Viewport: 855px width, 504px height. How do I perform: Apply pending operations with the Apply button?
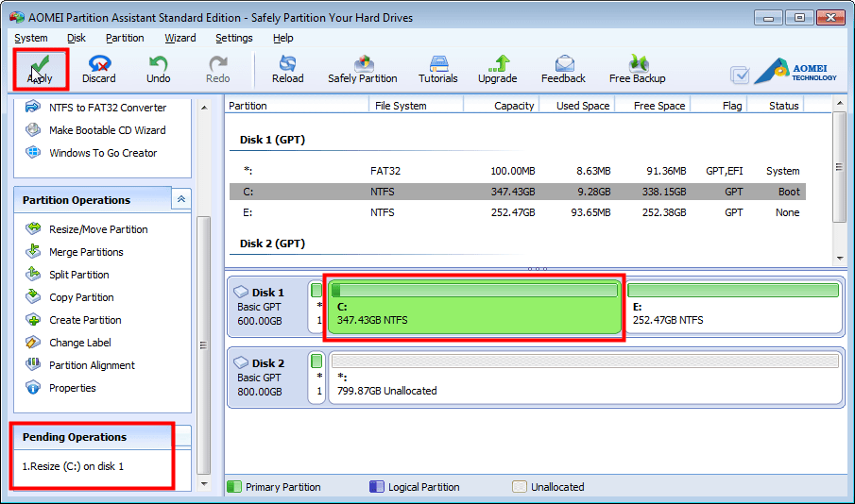pos(41,69)
